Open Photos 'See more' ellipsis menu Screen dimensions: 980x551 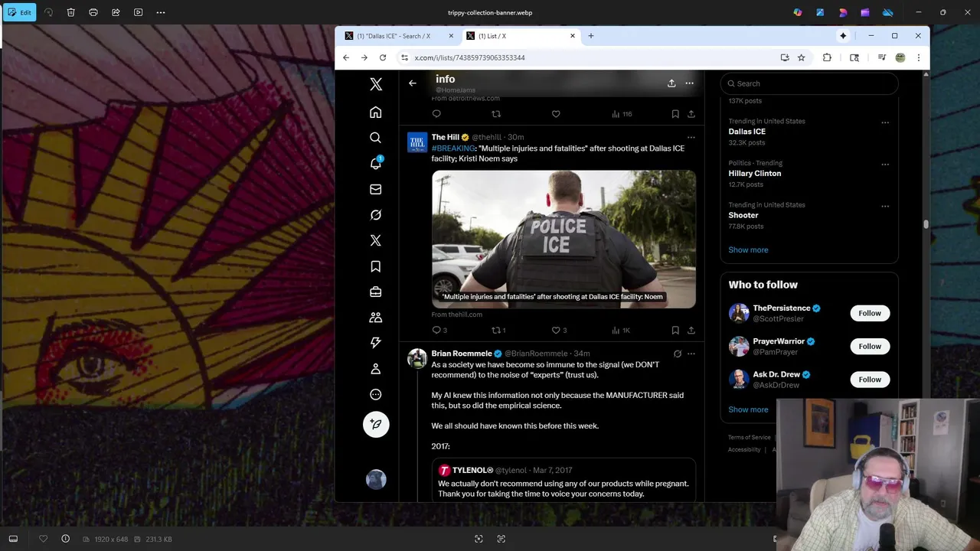tap(160, 12)
